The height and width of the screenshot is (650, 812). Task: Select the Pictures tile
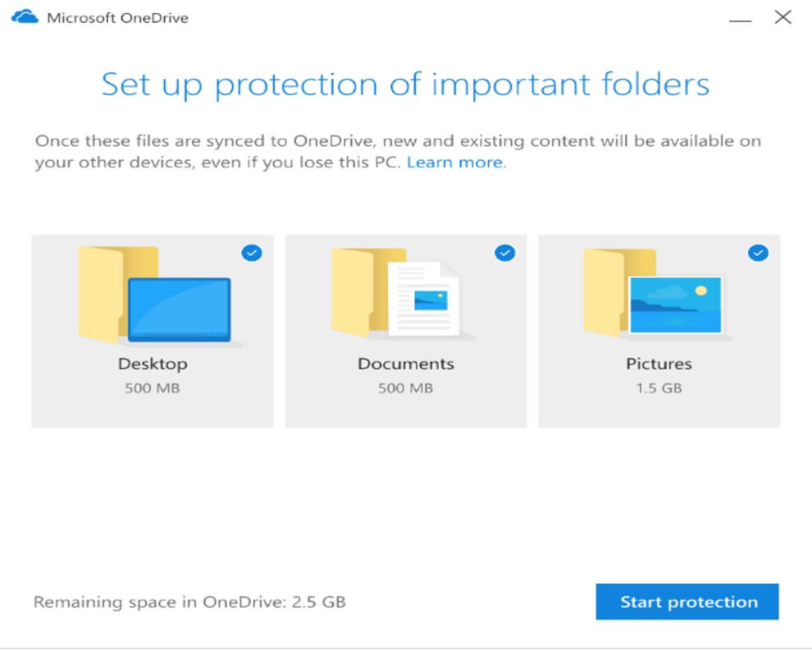click(659, 331)
